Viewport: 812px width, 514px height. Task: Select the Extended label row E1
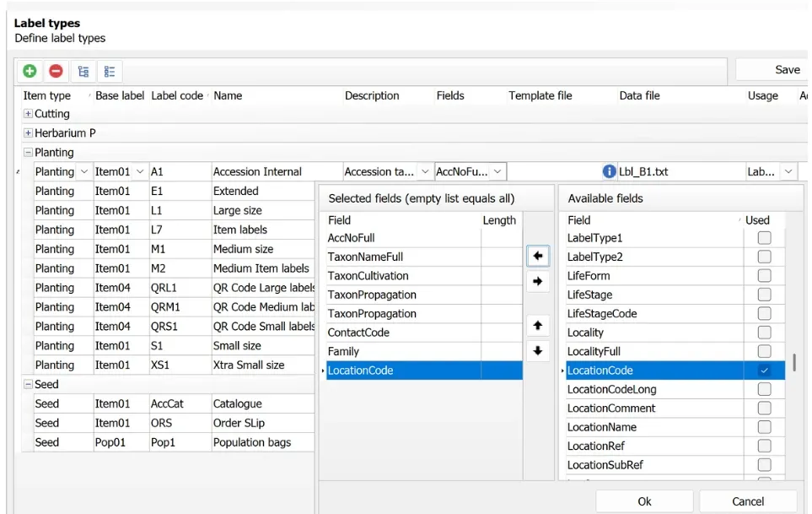[174, 191]
